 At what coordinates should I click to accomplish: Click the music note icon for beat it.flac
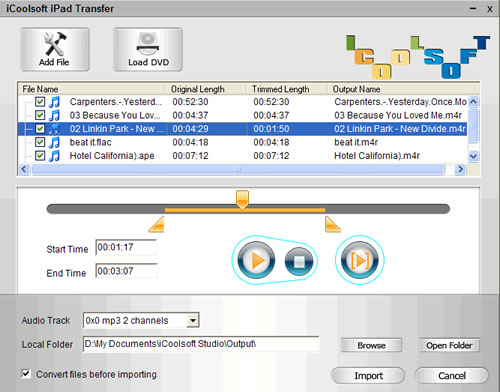click(x=54, y=142)
